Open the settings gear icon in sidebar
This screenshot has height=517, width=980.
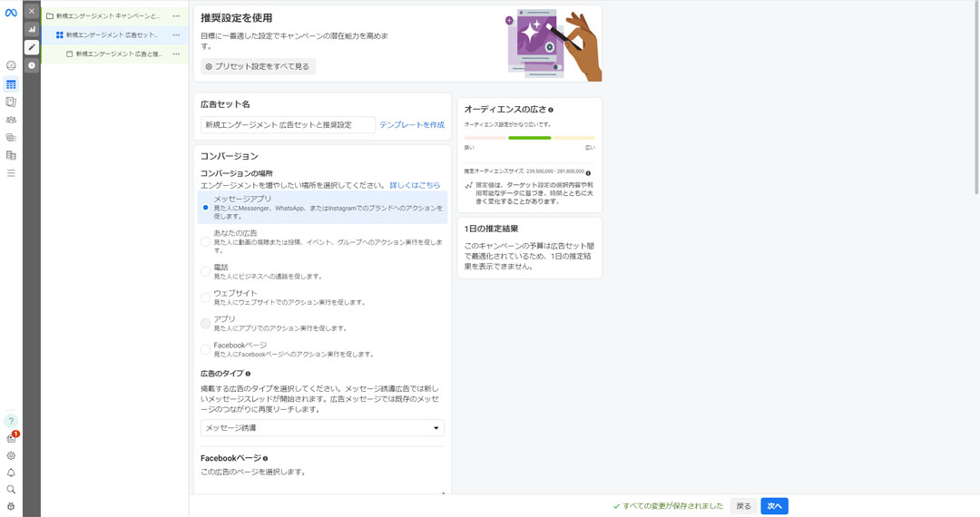(x=11, y=456)
